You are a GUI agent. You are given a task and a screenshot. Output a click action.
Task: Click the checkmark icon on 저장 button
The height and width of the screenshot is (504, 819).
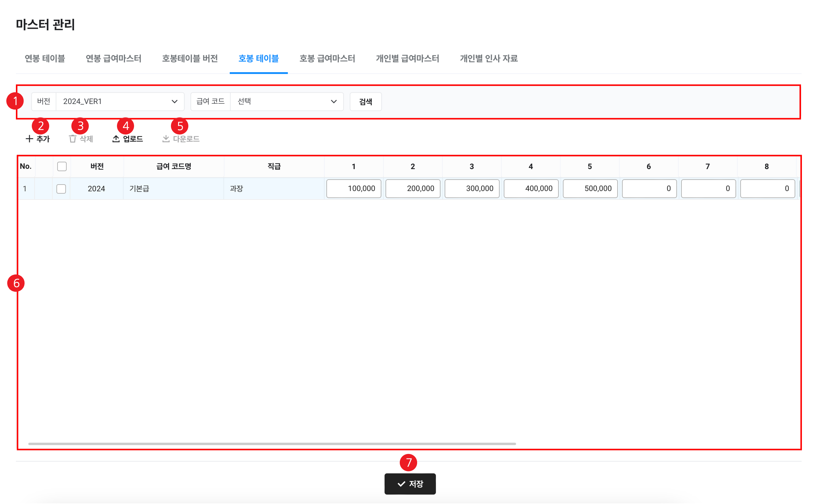pyautogui.click(x=401, y=484)
